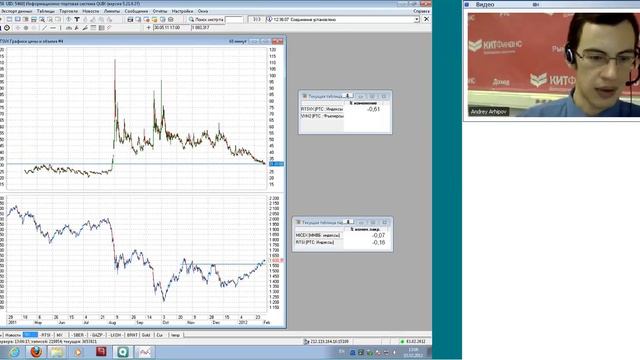This screenshot has height=360, width=640.
Task: Click the clock icon in the chart toolbar
Action: pyautogui.click(x=7, y=28)
